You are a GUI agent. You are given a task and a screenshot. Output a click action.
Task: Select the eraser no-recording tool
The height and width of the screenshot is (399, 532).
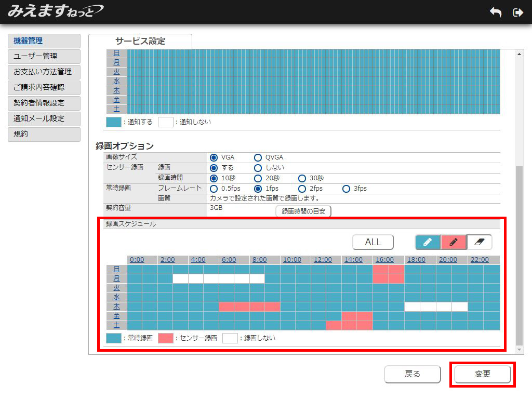tap(479, 242)
